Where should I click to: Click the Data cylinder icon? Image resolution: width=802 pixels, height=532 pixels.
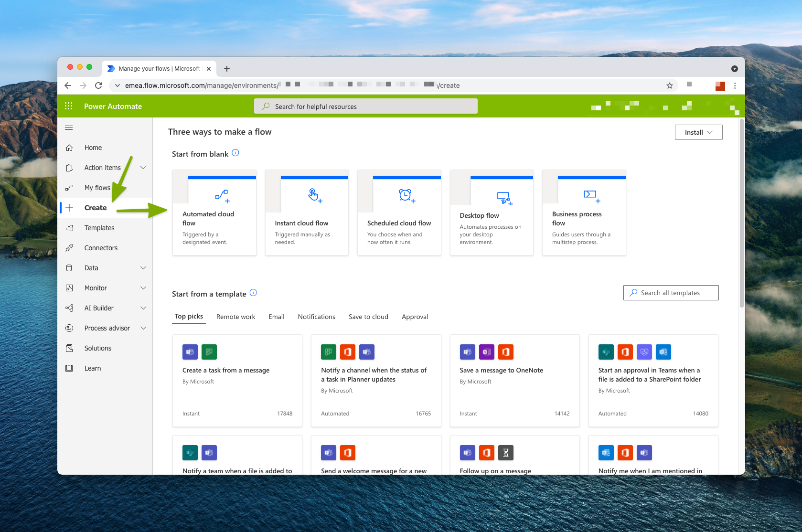tap(69, 268)
